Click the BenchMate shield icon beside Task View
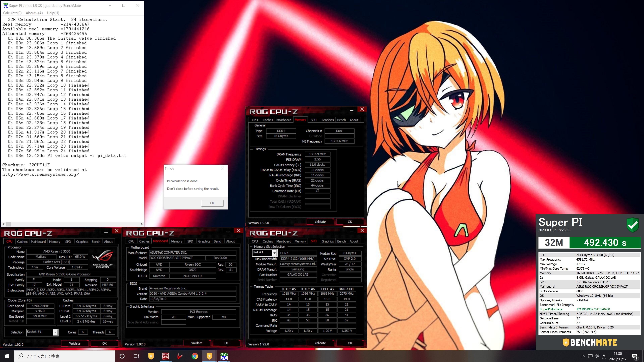 (151, 356)
